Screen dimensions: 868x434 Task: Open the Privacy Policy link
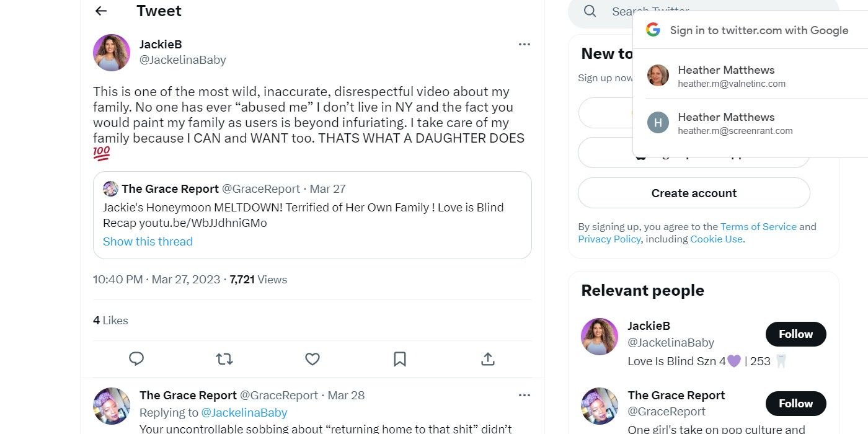[609, 239]
